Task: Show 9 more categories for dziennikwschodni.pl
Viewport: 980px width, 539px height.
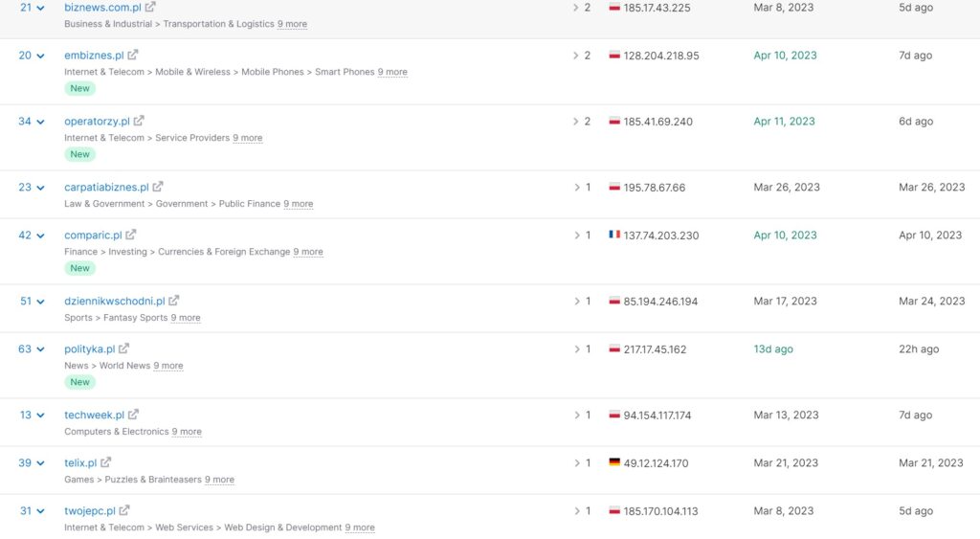Action: click(186, 318)
